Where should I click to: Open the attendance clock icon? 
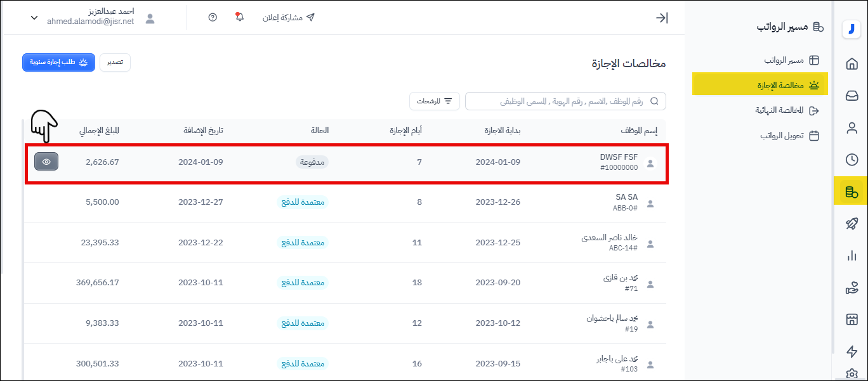click(x=852, y=160)
